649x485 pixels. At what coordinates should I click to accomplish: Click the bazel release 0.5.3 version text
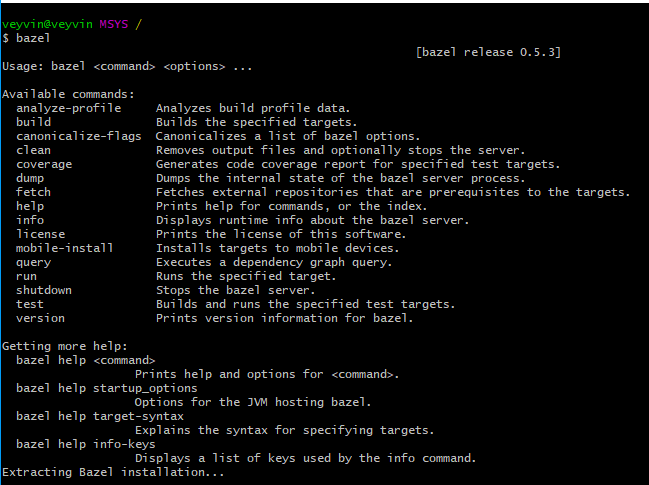[488, 52]
